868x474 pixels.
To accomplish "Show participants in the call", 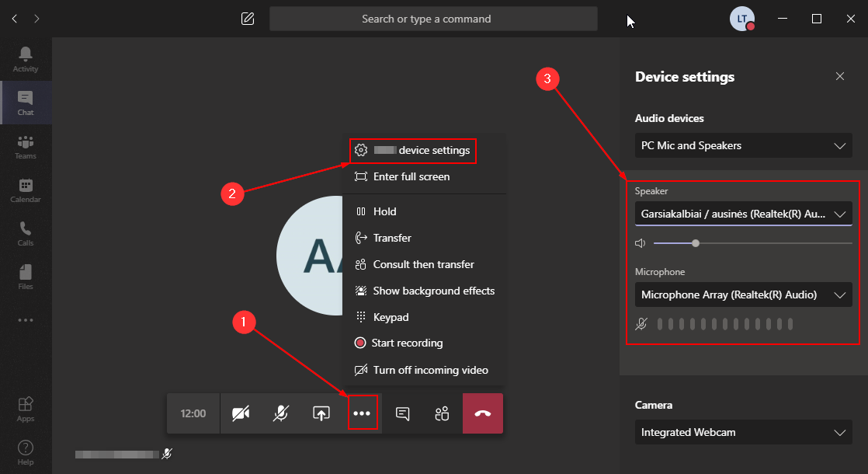I will click(443, 413).
